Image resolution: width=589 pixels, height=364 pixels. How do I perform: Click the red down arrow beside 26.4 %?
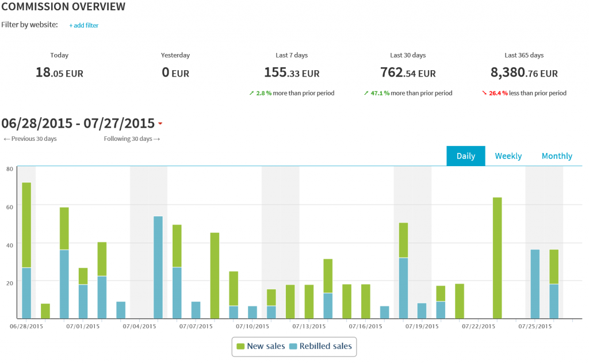point(484,93)
